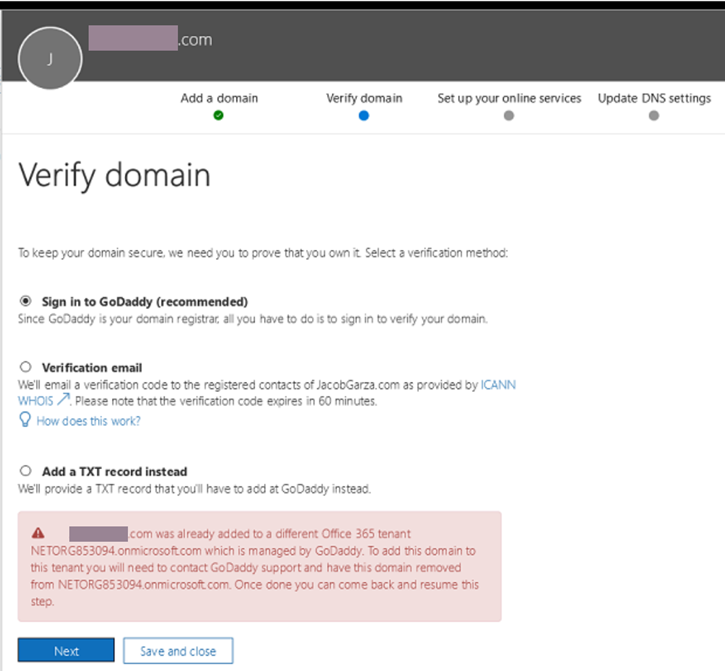Open Update DNS settings step
This screenshot has width=725, height=671.
(x=654, y=98)
